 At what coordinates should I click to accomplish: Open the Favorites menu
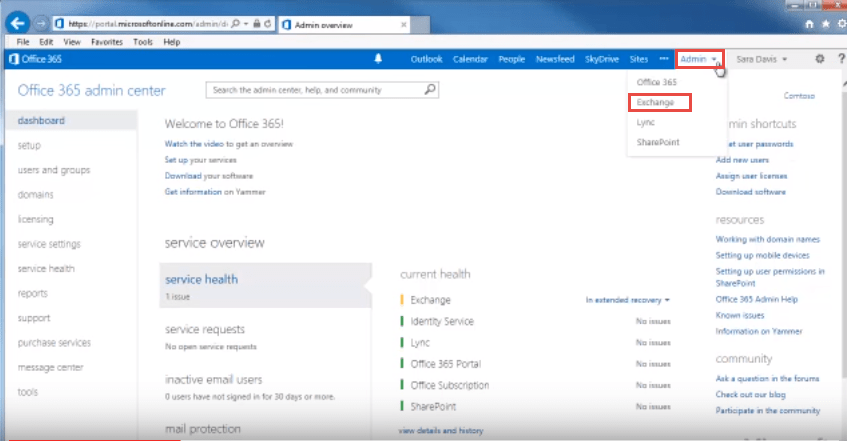click(107, 42)
